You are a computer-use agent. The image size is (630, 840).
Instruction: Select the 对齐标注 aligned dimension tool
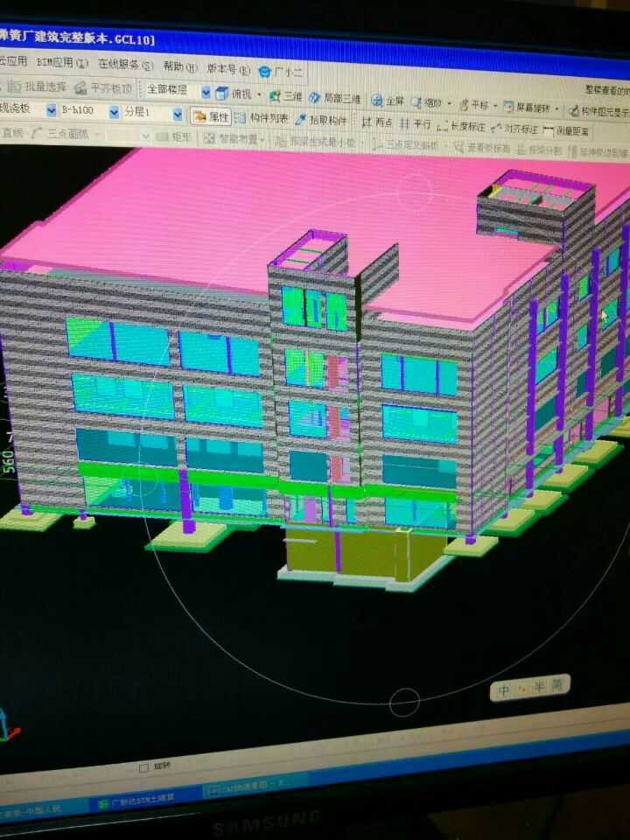[x=514, y=129]
